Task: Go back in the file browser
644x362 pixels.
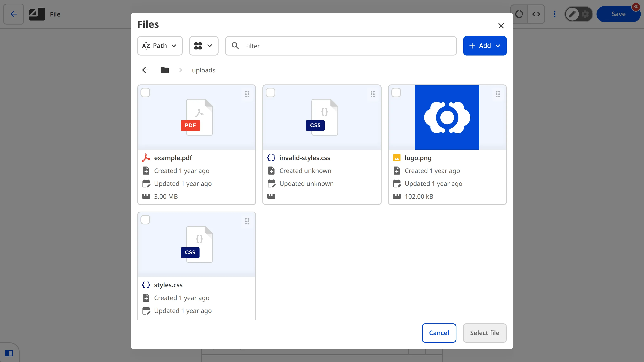Action: pos(145,70)
